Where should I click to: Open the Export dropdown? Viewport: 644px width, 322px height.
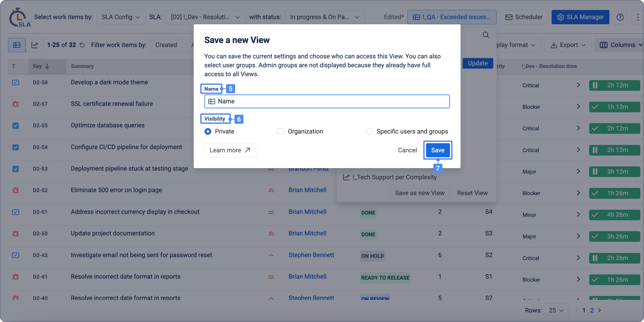568,45
